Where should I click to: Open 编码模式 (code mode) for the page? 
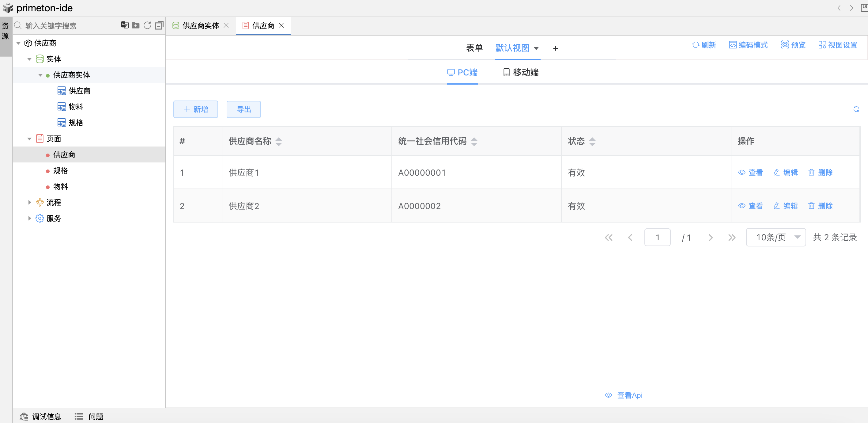coord(748,45)
